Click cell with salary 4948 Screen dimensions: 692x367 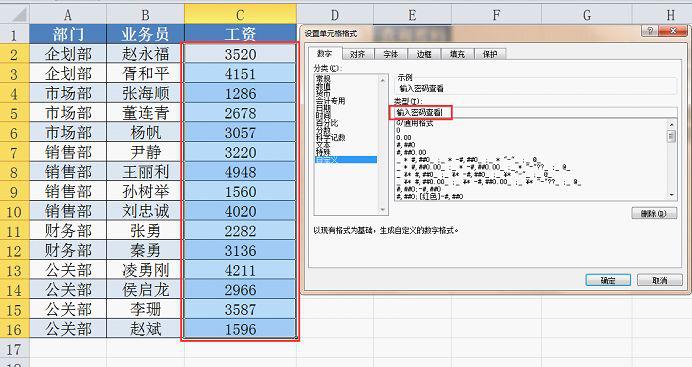(x=240, y=172)
